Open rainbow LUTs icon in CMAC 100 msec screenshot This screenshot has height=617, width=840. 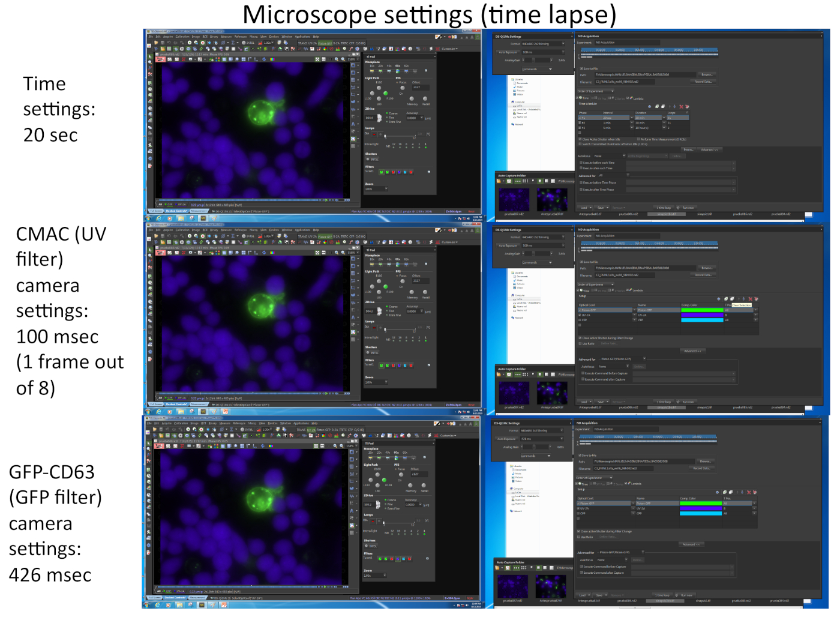272,253
